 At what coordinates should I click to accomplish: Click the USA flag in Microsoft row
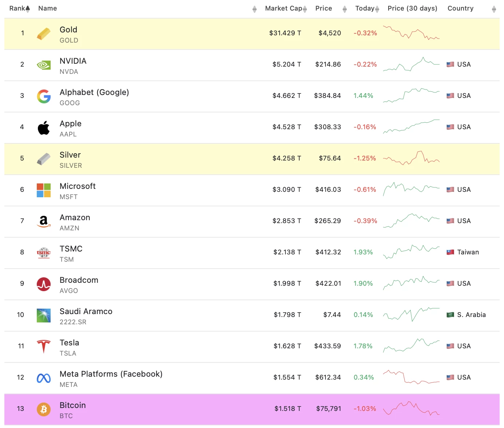click(x=450, y=190)
